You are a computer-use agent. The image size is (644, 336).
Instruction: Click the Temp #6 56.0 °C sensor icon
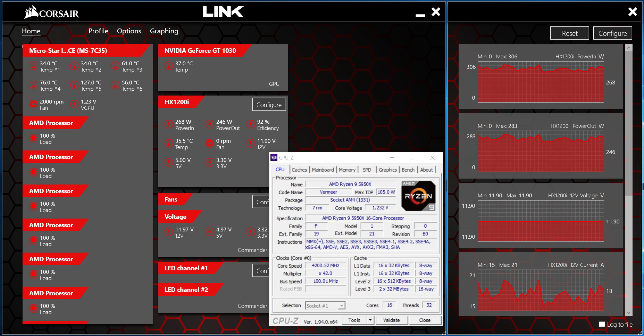click(115, 85)
